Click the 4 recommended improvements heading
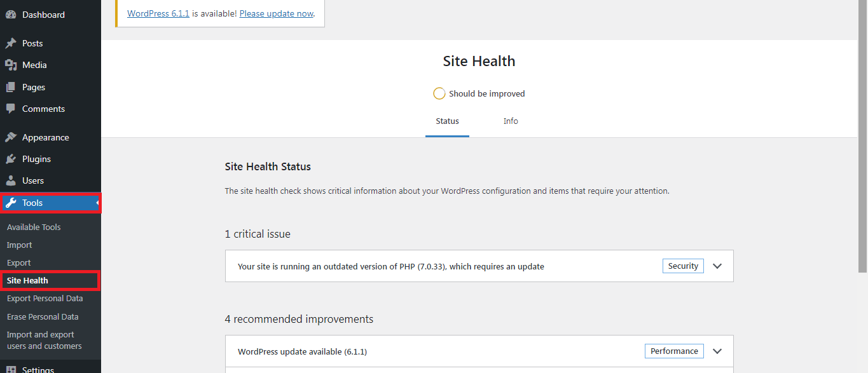 (x=299, y=319)
